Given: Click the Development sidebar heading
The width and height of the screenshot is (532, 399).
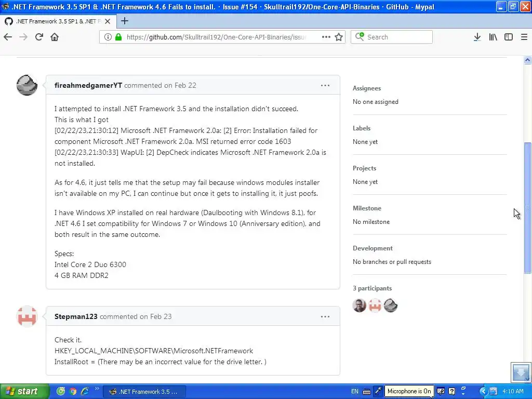Looking at the screenshot, I should point(373,248).
